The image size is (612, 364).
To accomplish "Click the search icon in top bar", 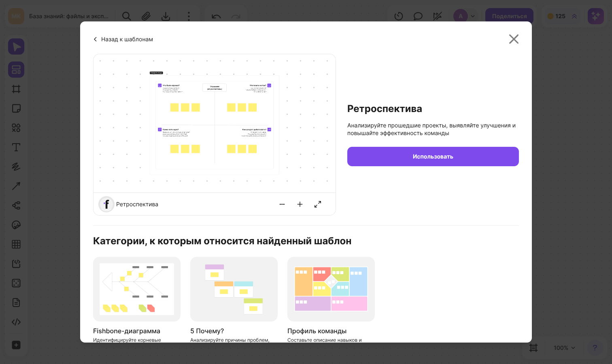I will click(x=127, y=16).
